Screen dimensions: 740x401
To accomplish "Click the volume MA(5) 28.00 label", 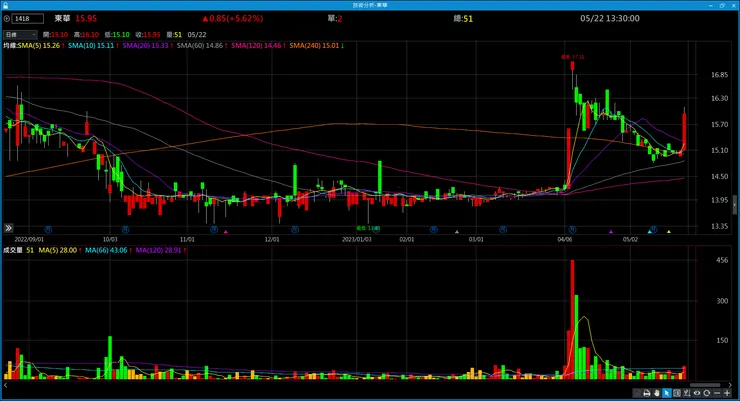I will point(60,250).
